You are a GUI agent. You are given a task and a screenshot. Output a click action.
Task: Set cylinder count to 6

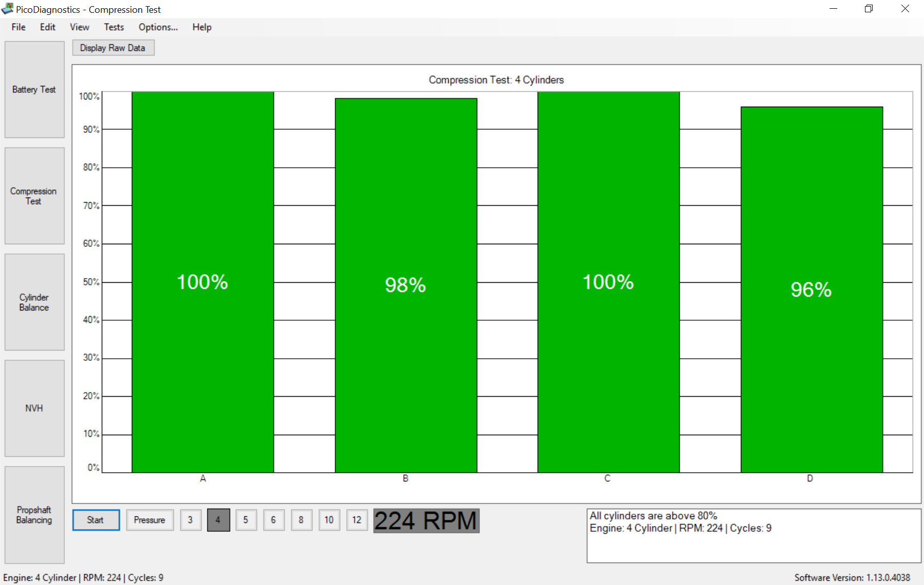pyautogui.click(x=274, y=520)
